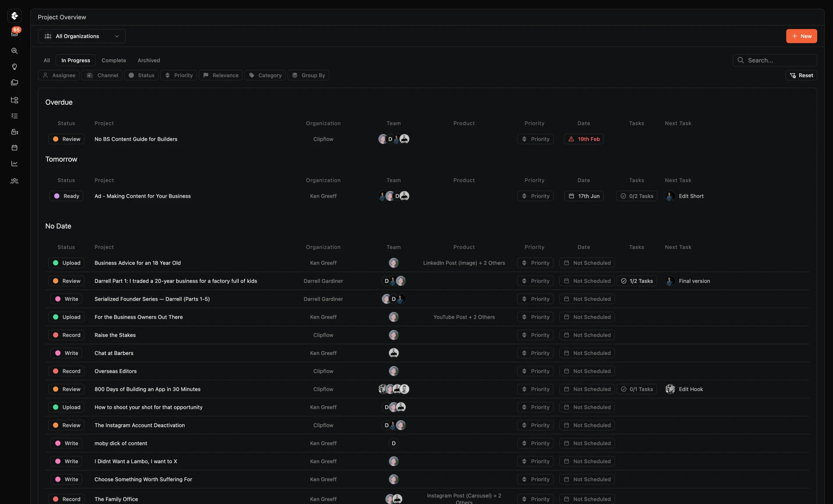
Task: Click Write status of Serialized Founder Series
Action: (66, 299)
